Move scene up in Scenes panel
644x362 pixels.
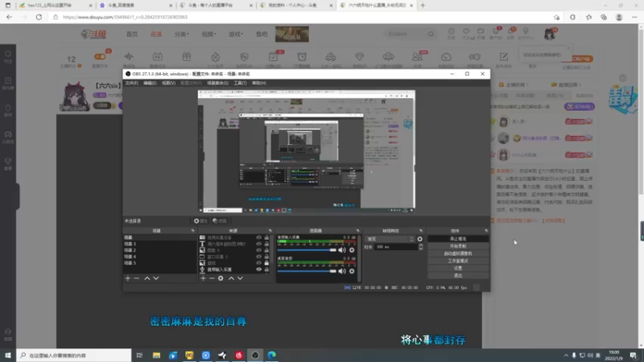[x=147, y=278]
